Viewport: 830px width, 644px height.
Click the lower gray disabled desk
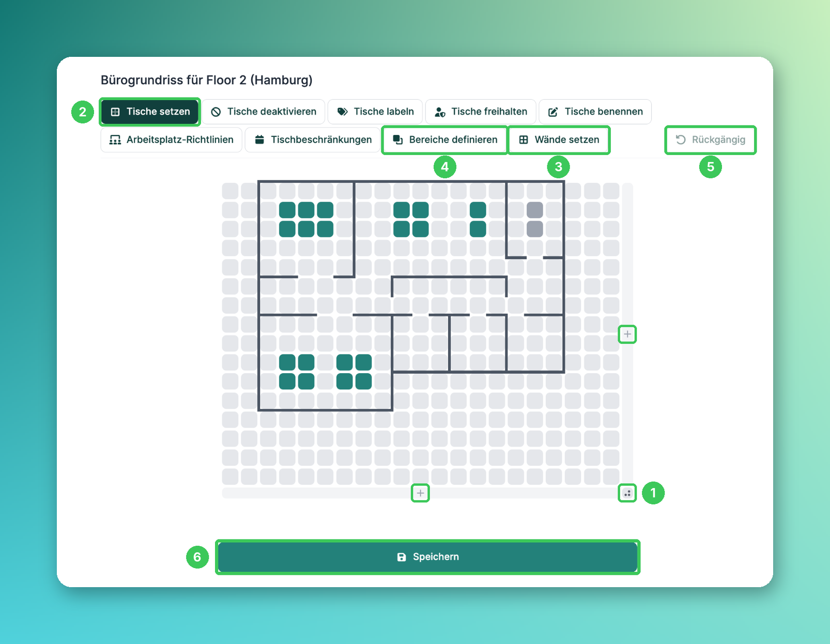[535, 229]
